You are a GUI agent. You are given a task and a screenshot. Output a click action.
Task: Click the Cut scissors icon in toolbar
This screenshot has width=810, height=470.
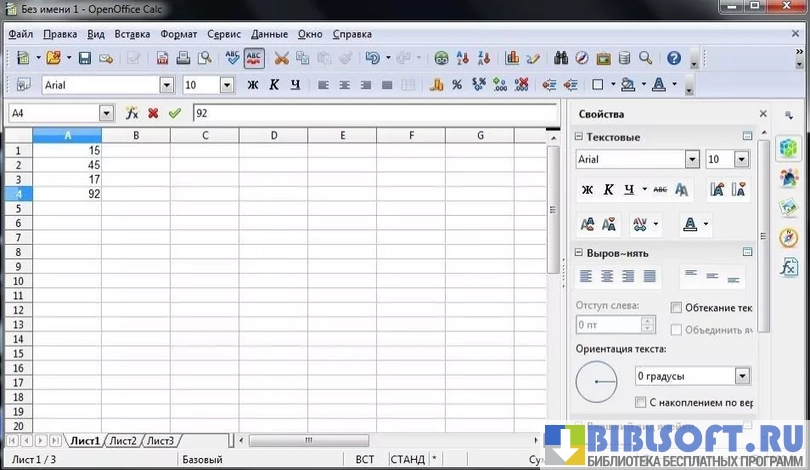click(281, 58)
